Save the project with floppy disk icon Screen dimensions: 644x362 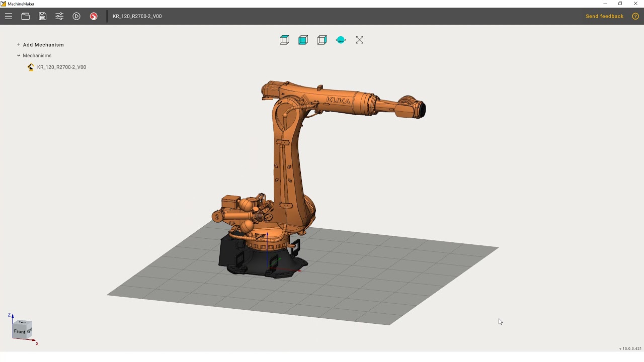tap(43, 16)
